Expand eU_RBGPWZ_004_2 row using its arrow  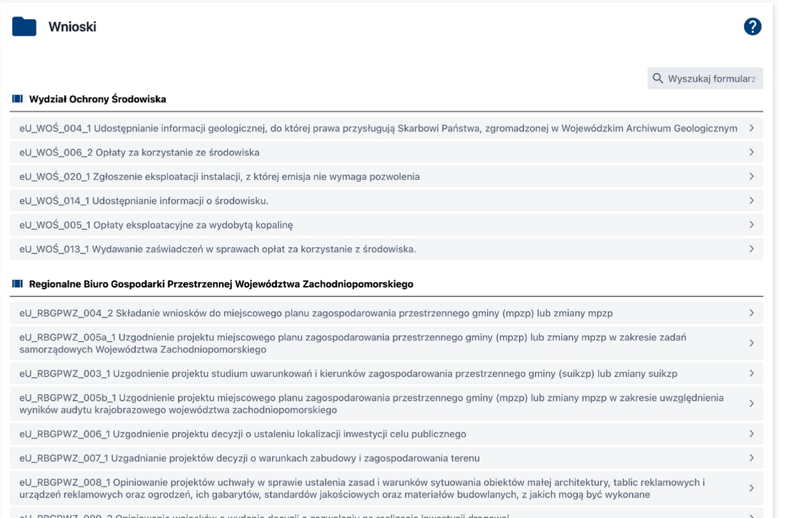coord(751,313)
